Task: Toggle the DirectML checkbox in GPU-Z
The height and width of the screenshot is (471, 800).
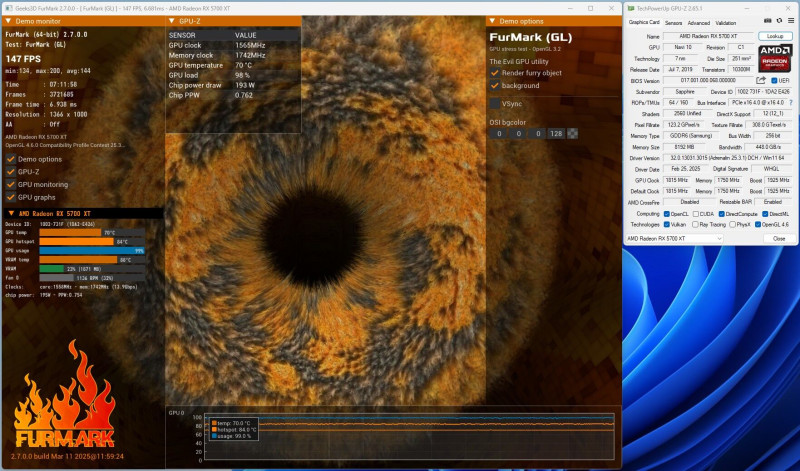Action: tap(765, 214)
